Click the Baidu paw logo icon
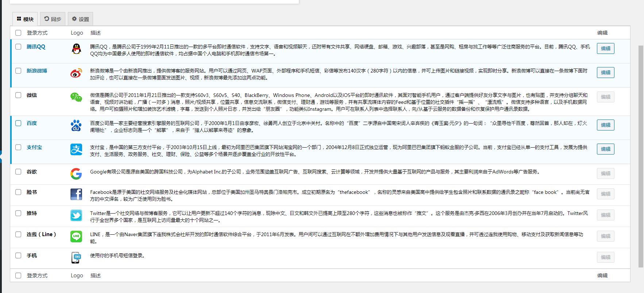Screen dimensions: 644x293 tap(76, 125)
